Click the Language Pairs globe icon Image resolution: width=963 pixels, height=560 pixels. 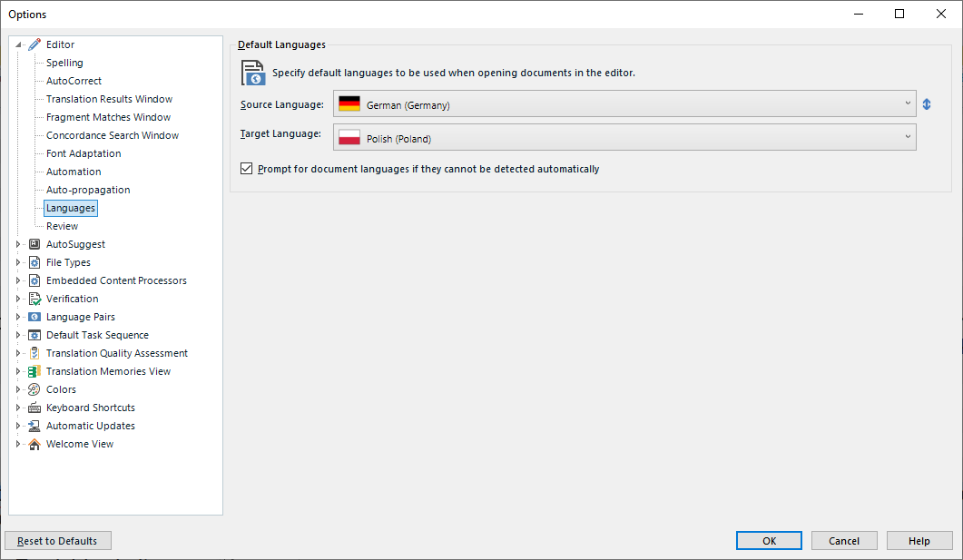click(34, 316)
